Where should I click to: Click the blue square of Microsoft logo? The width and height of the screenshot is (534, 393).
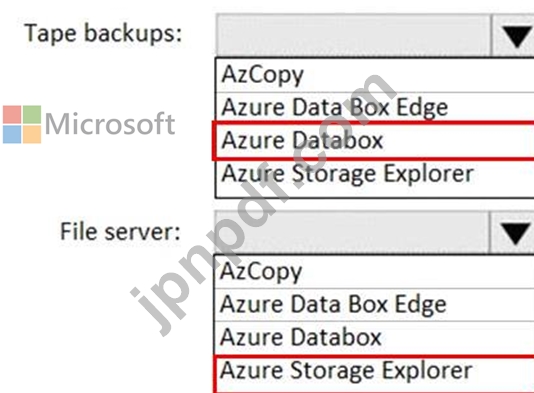click(12, 135)
